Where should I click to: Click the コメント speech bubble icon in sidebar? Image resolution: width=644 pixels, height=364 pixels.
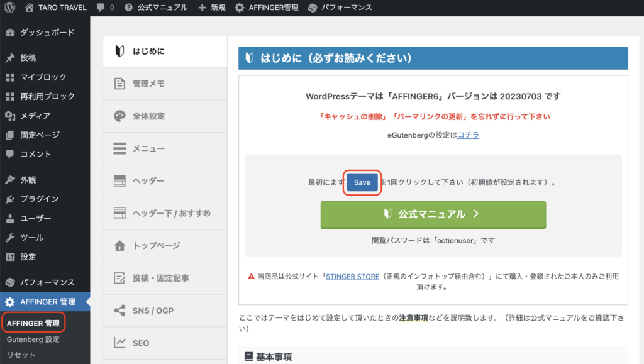coord(10,154)
